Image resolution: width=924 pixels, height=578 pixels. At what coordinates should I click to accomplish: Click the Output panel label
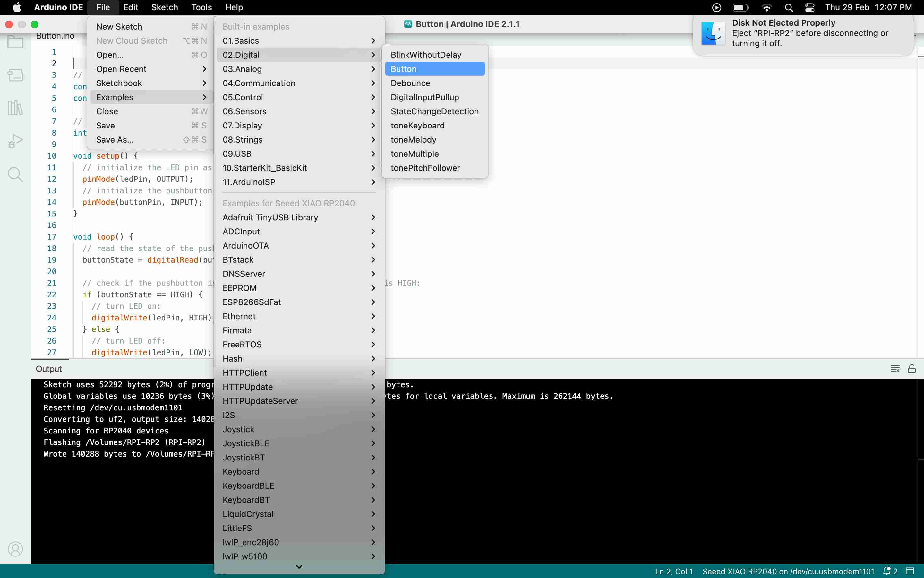coord(48,369)
